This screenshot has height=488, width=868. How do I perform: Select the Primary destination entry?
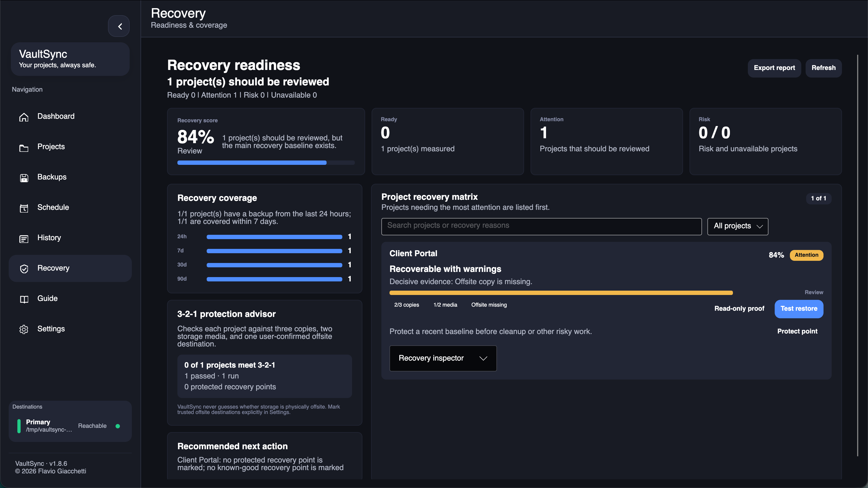pyautogui.click(x=70, y=426)
